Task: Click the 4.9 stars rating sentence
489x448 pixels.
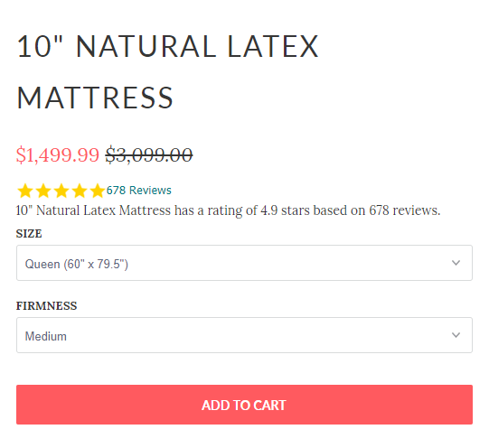Action: click(x=228, y=211)
